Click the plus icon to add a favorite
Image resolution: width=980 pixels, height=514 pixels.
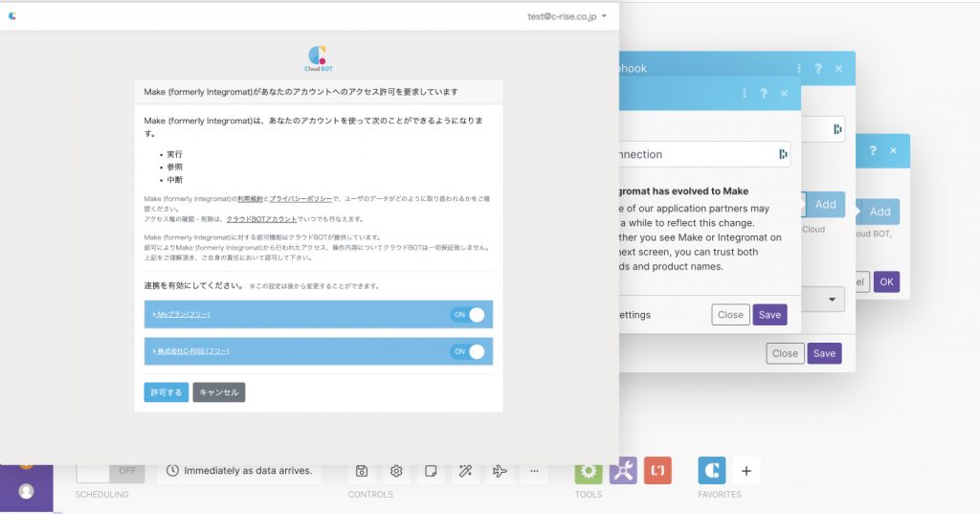(746, 471)
